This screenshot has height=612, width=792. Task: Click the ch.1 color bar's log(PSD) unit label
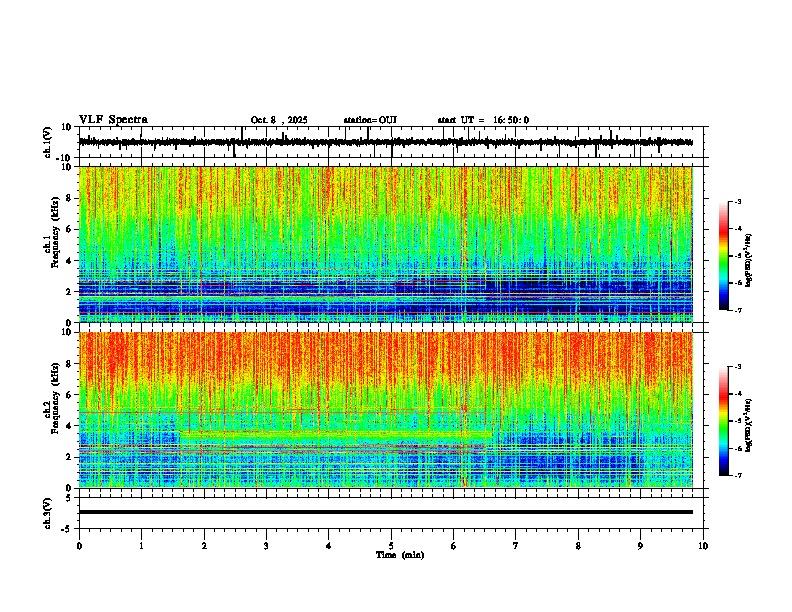click(x=749, y=260)
